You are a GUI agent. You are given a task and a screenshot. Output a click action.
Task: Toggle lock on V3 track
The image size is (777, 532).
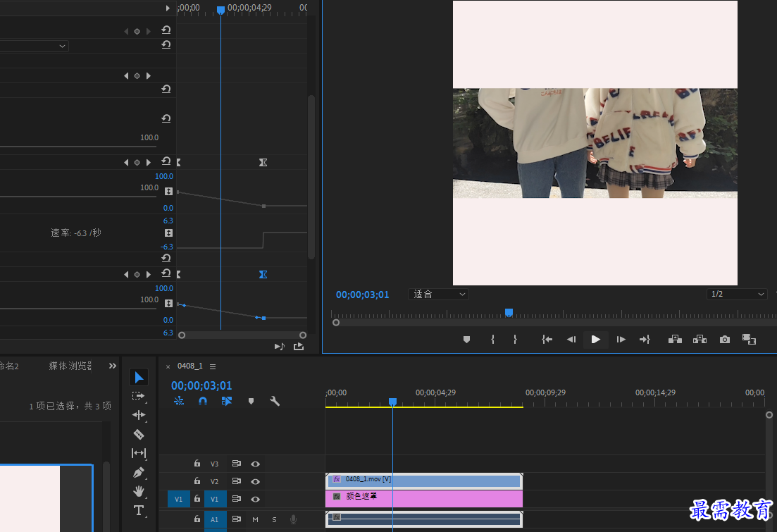point(197,464)
